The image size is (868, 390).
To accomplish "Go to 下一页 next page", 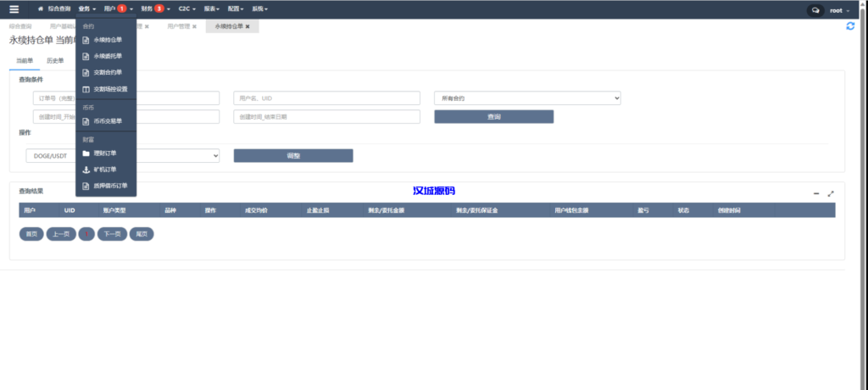I will pyautogui.click(x=111, y=234).
